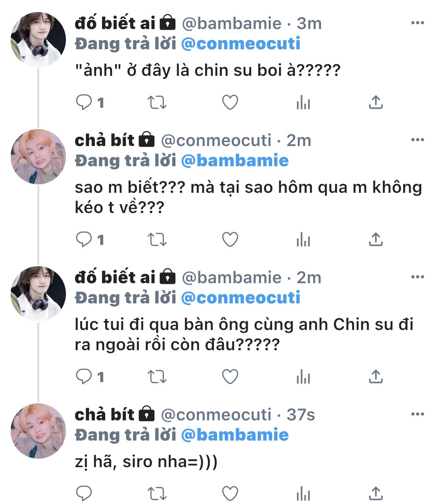Viewport: 440px width, 504px height.
Task: View analytics on the last tweet
Action: coord(303,493)
